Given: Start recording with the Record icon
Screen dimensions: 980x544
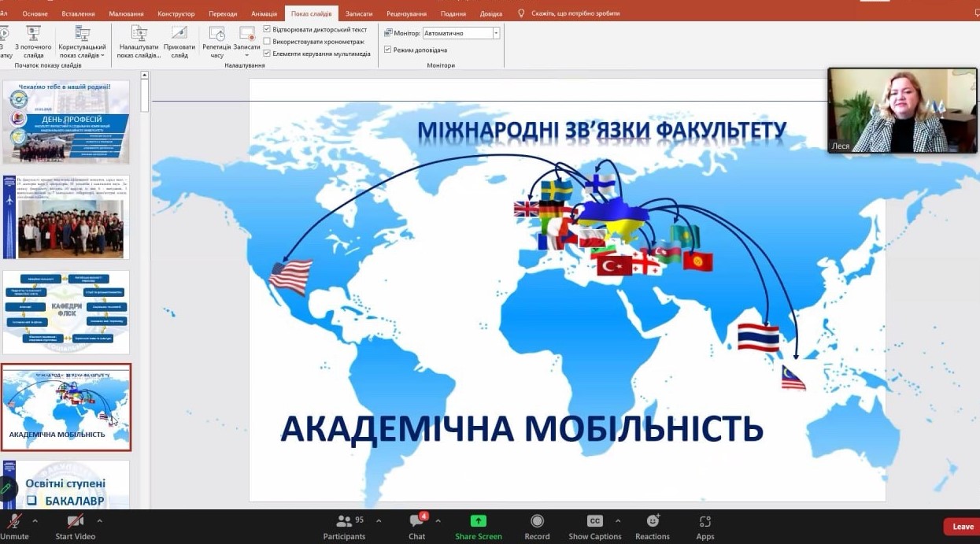Looking at the screenshot, I should click(x=537, y=521).
